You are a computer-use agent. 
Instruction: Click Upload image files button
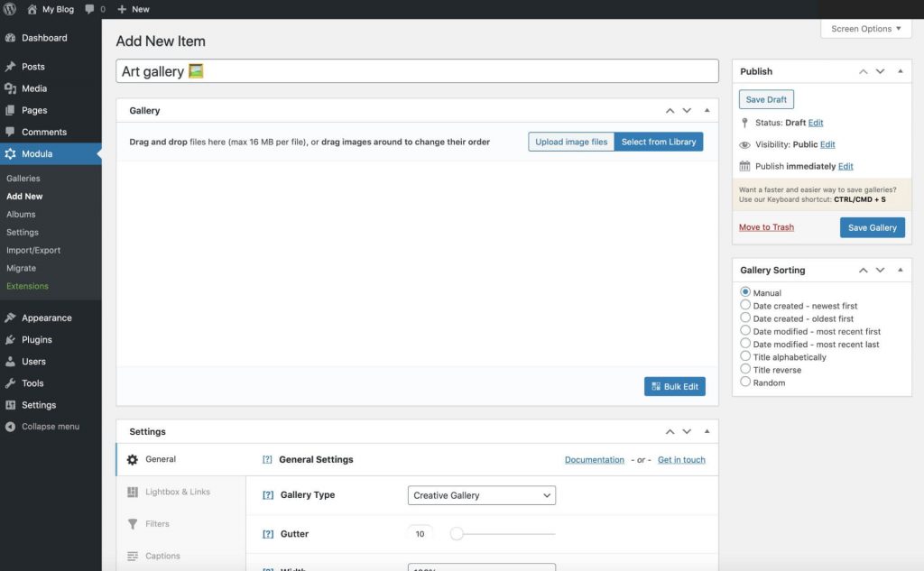571,142
